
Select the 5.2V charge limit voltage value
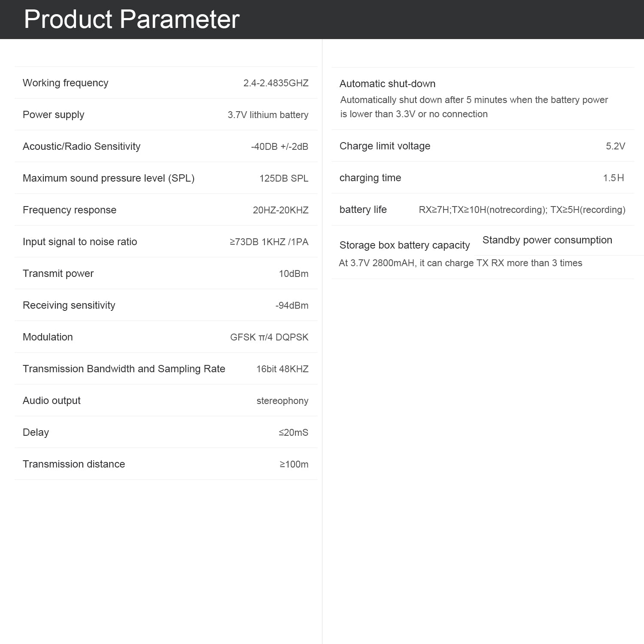(615, 146)
